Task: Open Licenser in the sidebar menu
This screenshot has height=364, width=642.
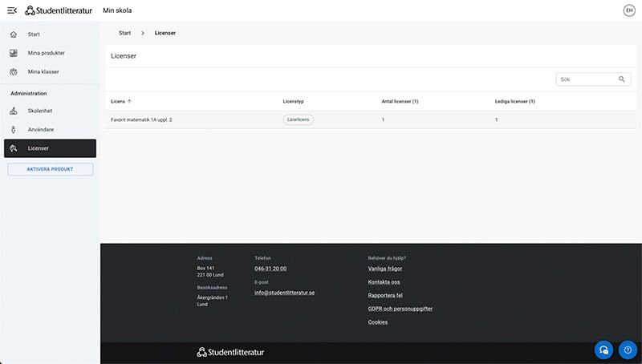Action: coord(50,148)
